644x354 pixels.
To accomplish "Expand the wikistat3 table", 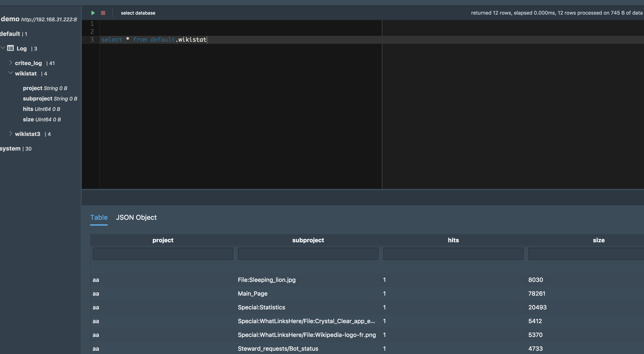I will pos(10,134).
